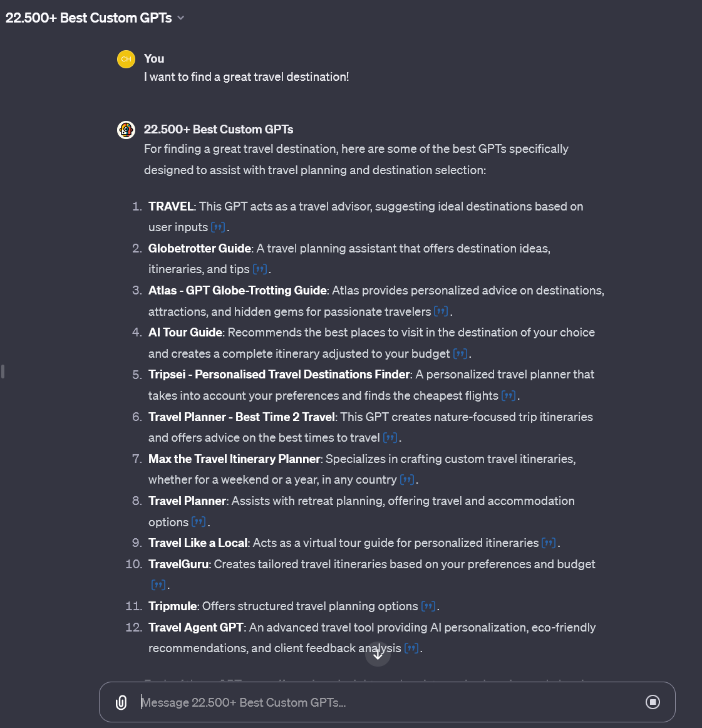702x728 pixels.
Task: Open citation for Travel Planner retreat entry
Action: [x=199, y=522]
